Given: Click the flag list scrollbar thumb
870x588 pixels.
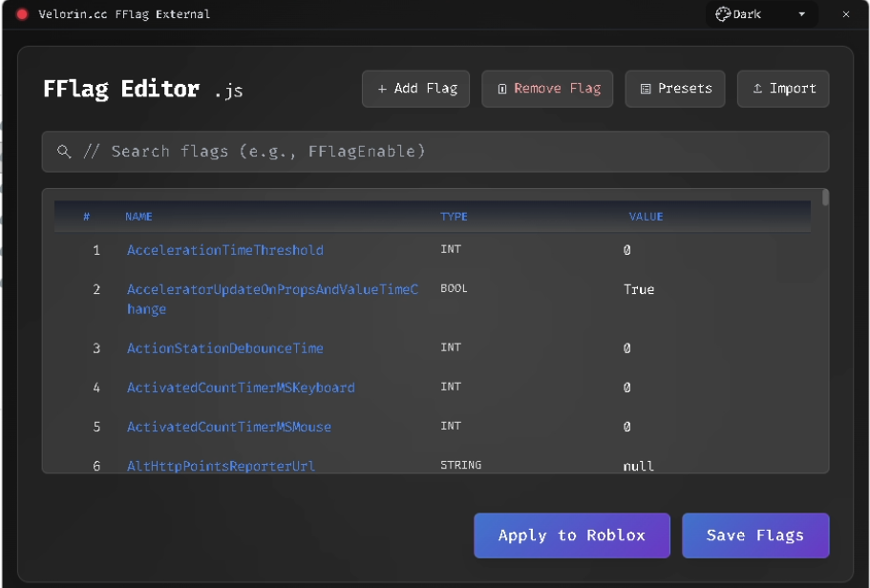Looking at the screenshot, I should pyautogui.click(x=826, y=198).
